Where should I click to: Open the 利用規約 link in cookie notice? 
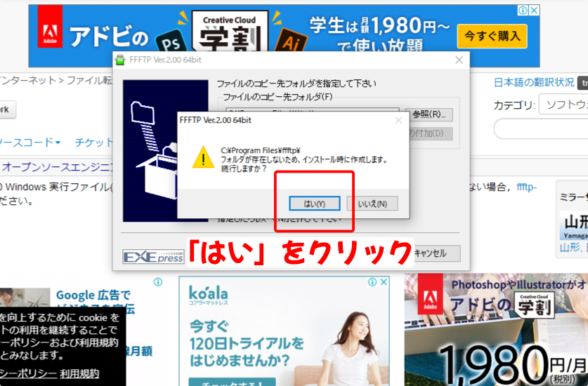79,373
